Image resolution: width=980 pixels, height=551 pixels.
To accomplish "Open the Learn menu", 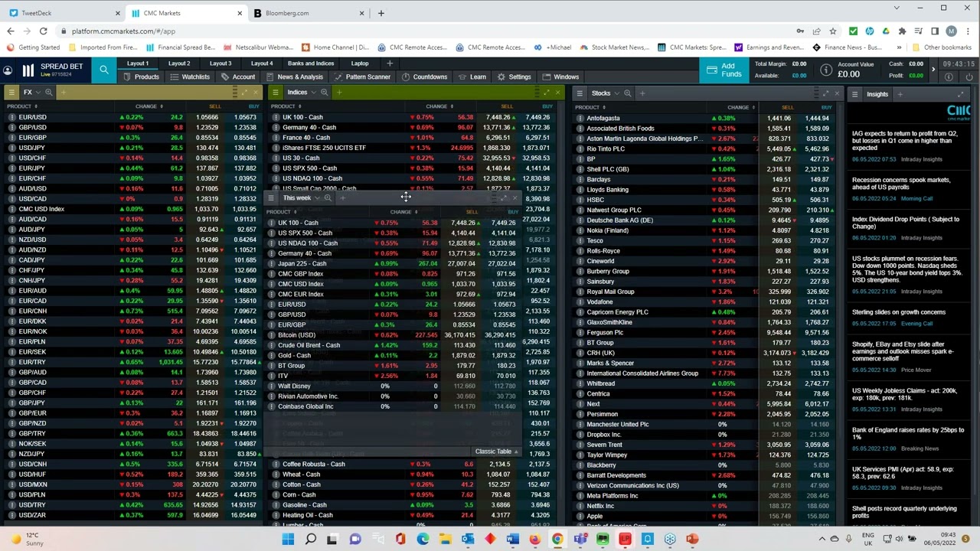I will pos(472,77).
